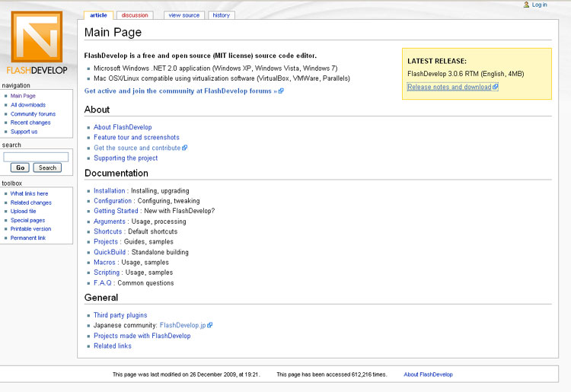The image size is (571, 392).
Task: Switch to the article tab
Action: click(98, 15)
